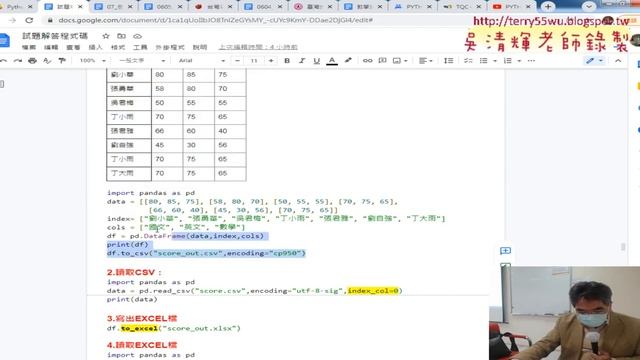The image size is (640, 360).
Task: Go to Docs home via blue icon
Action: coord(4,41)
